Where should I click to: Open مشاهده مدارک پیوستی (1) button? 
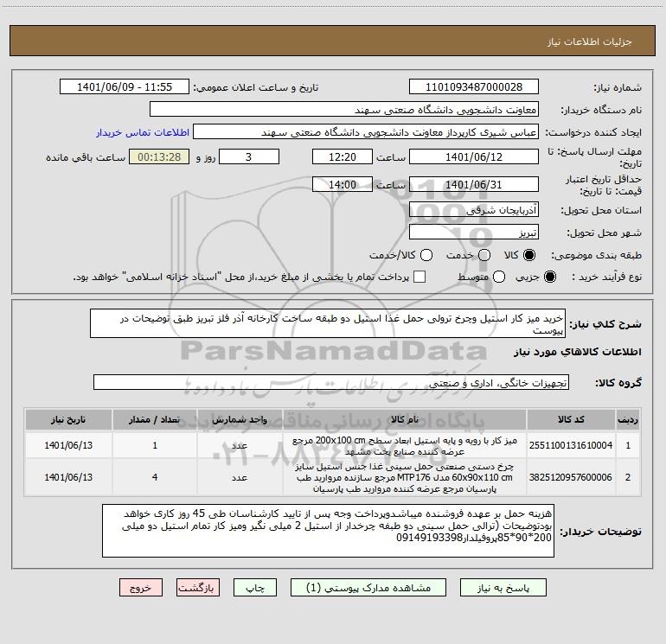[368, 588]
